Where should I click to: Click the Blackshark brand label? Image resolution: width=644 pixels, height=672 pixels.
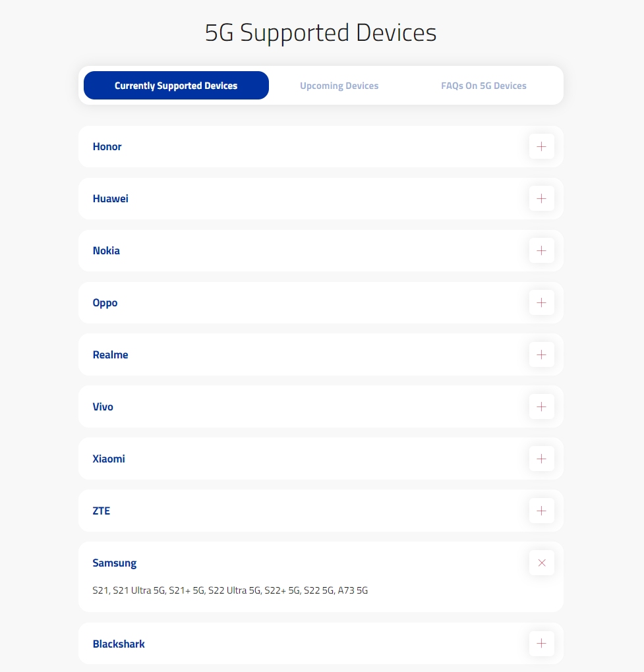119,644
